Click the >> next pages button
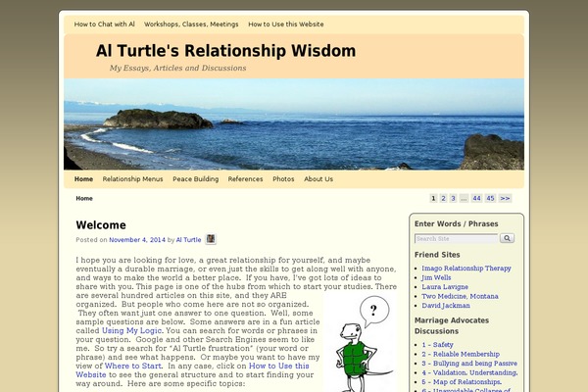This screenshot has height=392, width=588. tap(505, 198)
